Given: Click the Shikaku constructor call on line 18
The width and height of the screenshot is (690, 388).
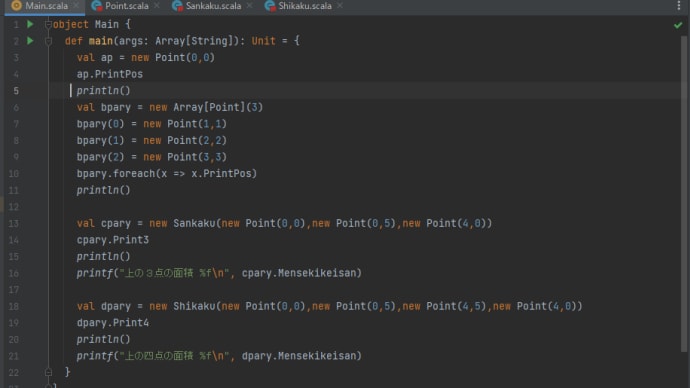Looking at the screenshot, I should point(366,306).
